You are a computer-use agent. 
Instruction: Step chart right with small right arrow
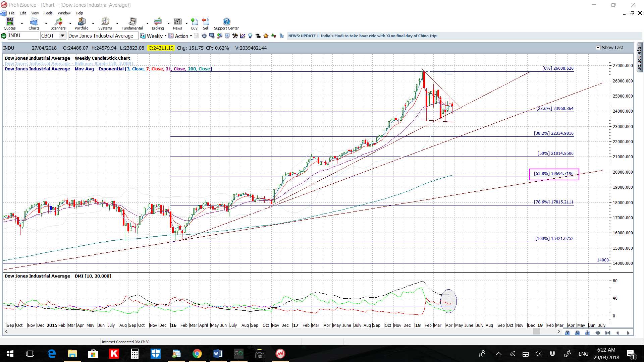tap(628, 333)
